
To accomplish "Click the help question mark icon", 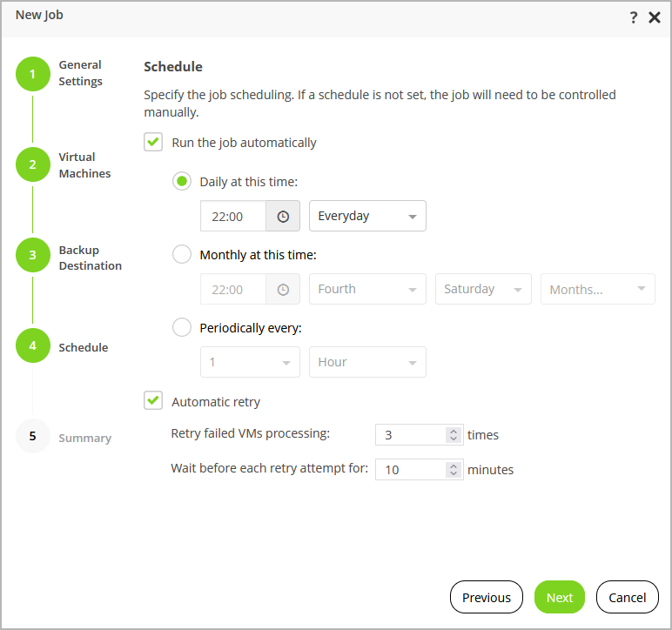I will 634,17.
